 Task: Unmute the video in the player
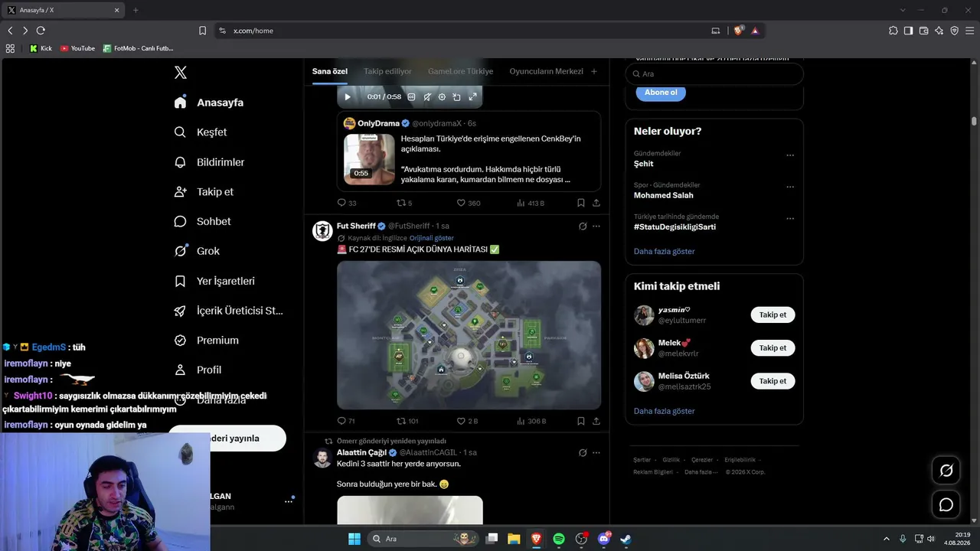click(x=427, y=97)
